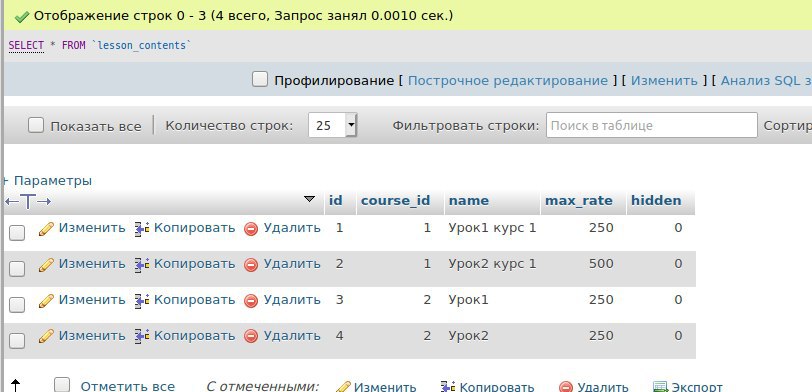Sort by the name column header
This screenshot has height=392, width=812.
[x=469, y=200]
